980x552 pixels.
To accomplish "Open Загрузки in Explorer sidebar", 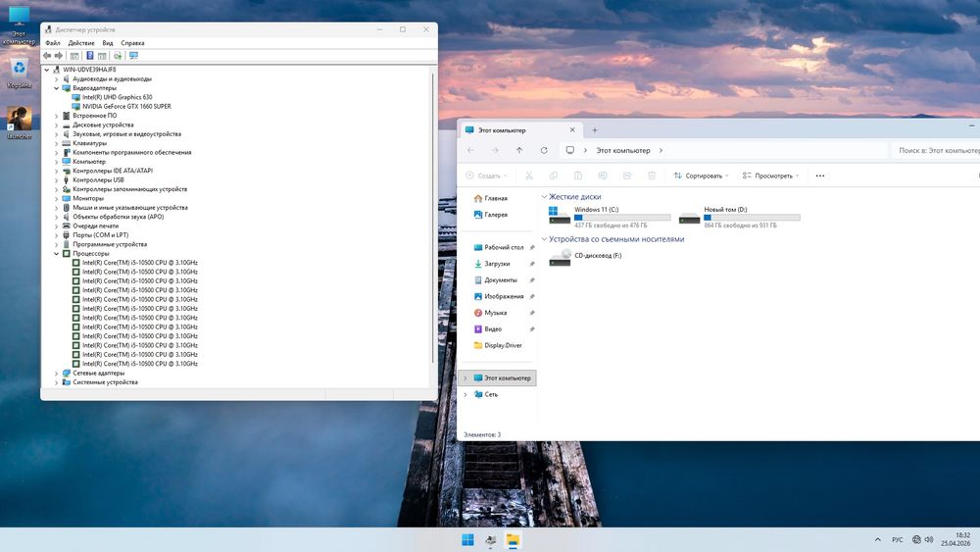I will [498, 264].
